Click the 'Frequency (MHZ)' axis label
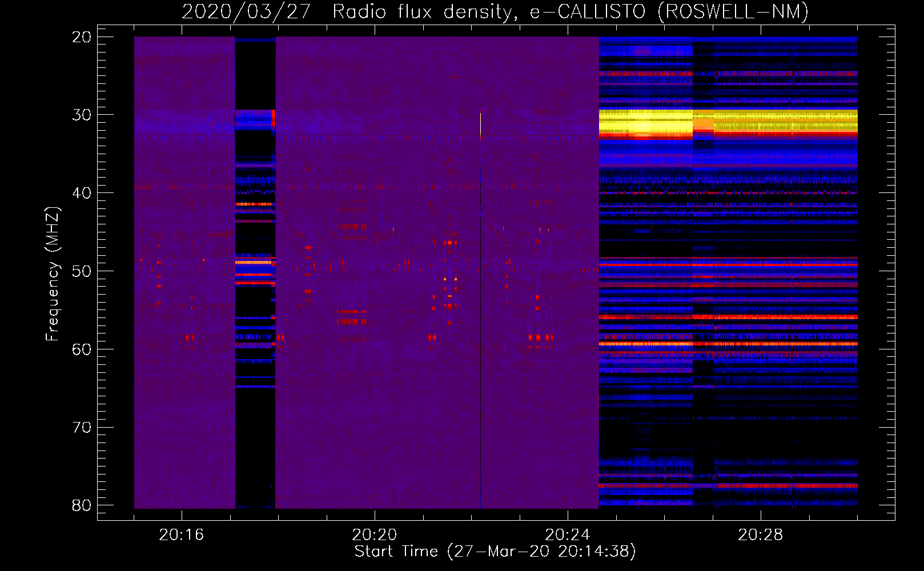 coord(52,274)
